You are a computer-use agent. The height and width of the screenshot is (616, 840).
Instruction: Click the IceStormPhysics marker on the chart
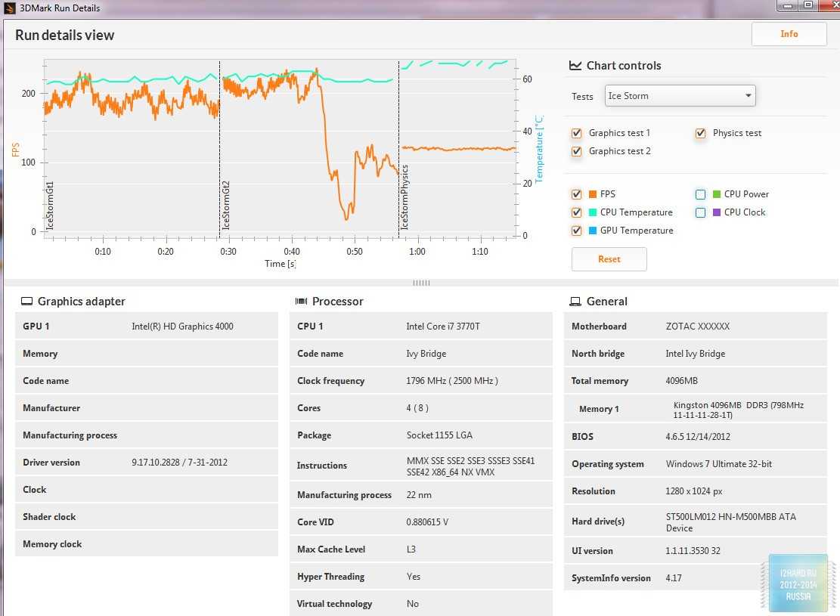click(398, 151)
